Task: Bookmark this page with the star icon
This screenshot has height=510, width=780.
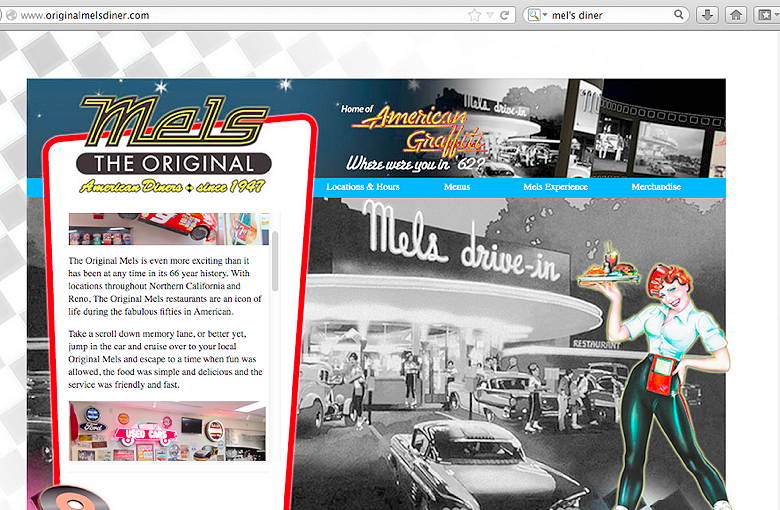Action: (474, 15)
